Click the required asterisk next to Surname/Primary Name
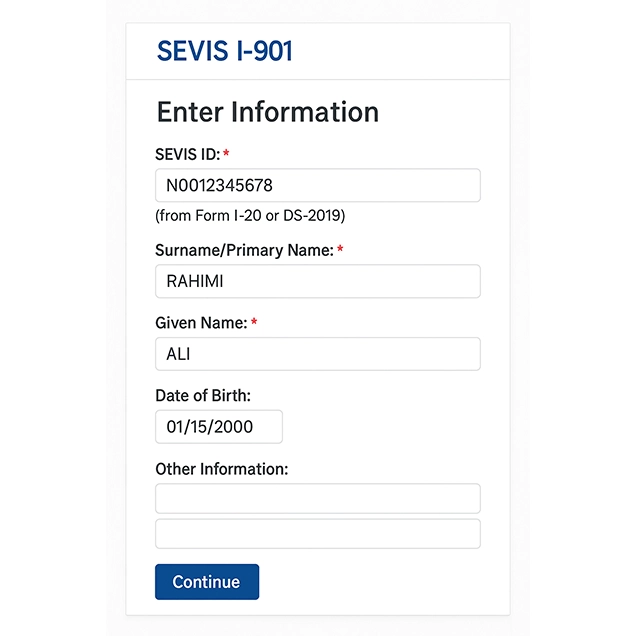636x636 pixels. coord(340,250)
